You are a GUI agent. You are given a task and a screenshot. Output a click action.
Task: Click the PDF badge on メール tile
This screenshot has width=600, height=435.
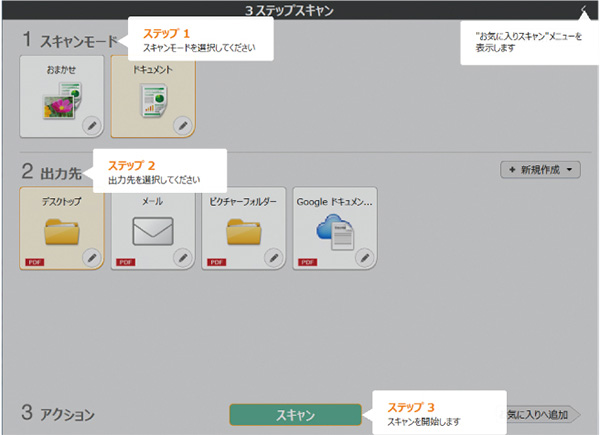pos(126,261)
